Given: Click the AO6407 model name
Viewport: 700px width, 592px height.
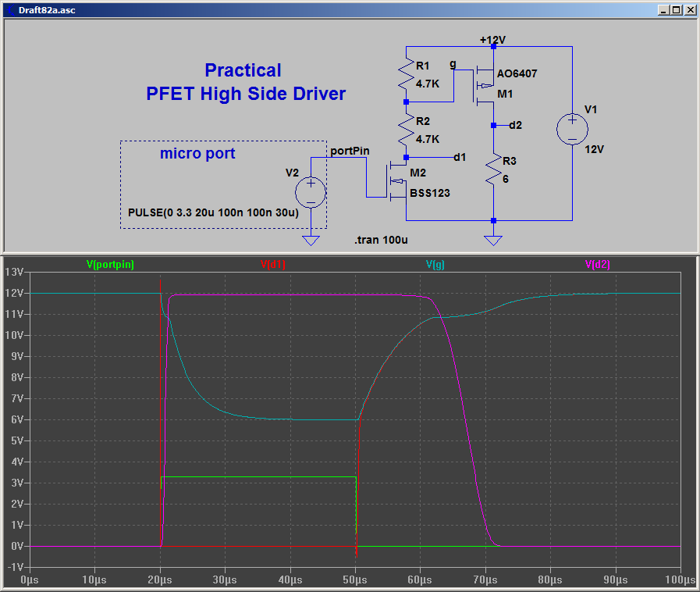Looking at the screenshot, I should [517, 73].
